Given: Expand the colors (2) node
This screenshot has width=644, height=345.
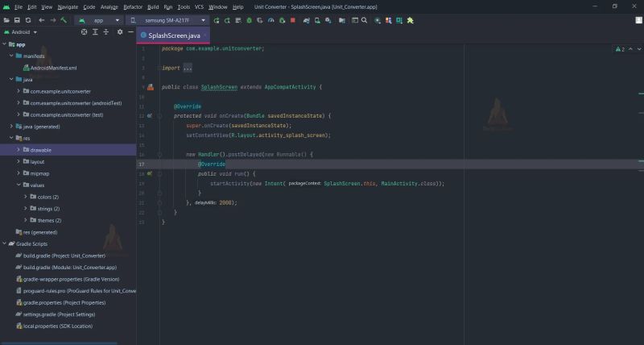Looking at the screenshot, I should 26,197.
